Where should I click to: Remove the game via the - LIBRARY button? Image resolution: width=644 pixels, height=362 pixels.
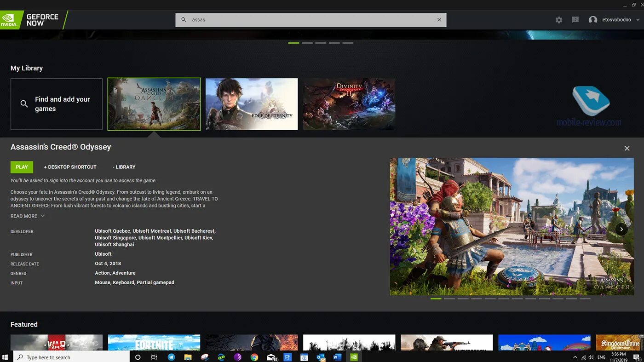click(x=124, y=167)
